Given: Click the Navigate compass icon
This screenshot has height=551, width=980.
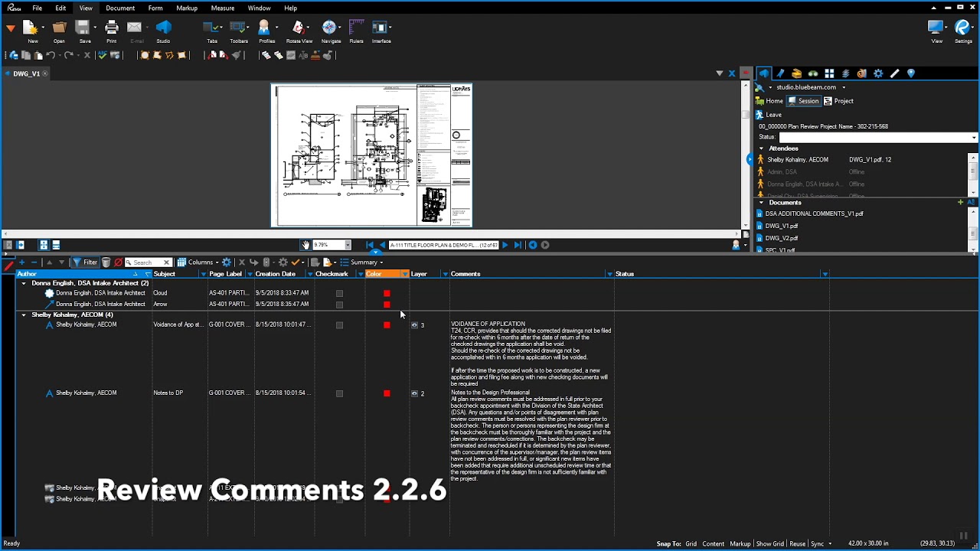Looking at the screenshot, I should [329, 28].
